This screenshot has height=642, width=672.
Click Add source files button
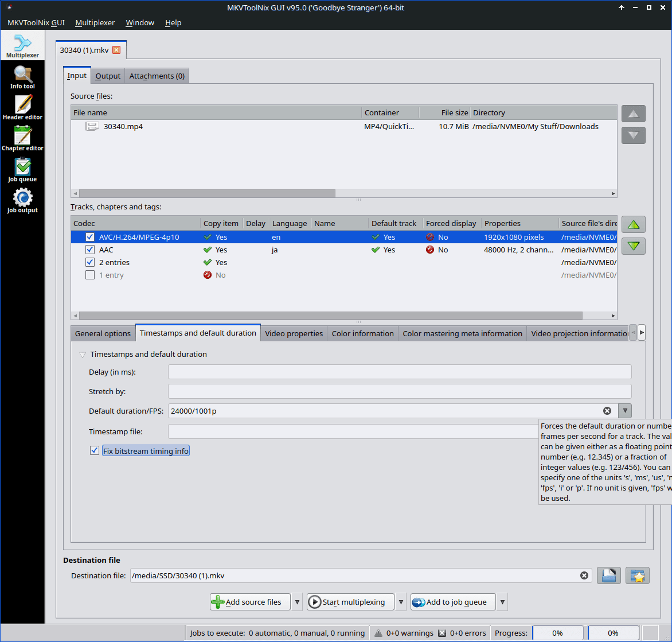[250, 602]
